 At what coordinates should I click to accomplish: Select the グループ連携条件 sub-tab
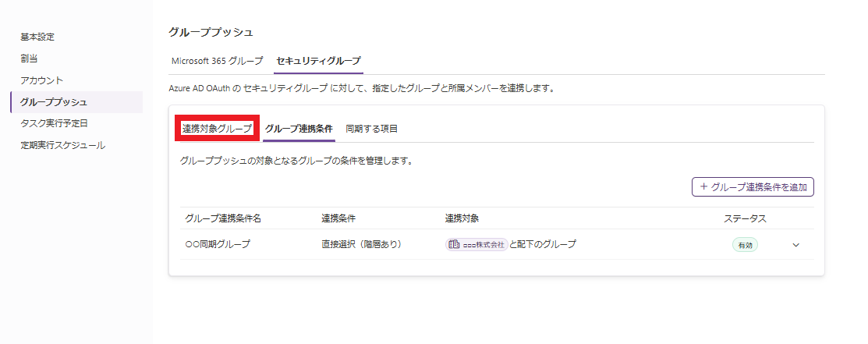pos(299,129)
